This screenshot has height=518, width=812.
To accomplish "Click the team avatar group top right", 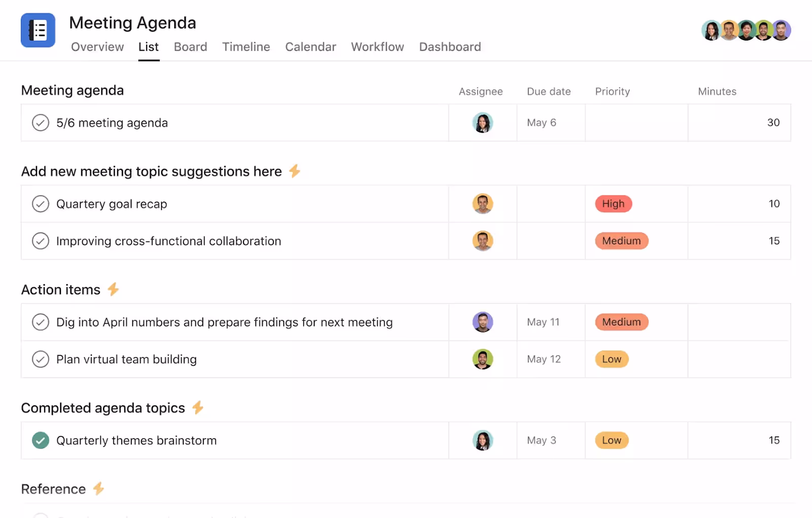I will (746, 30).
